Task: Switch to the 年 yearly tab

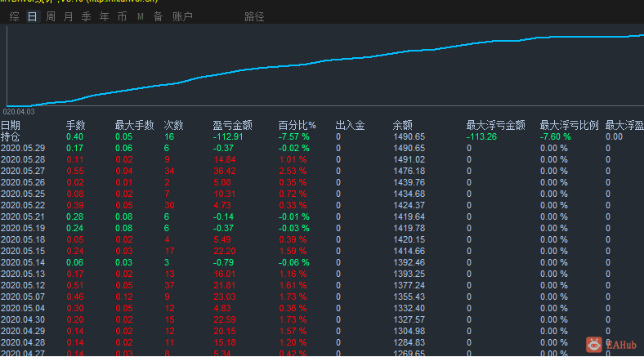Action: pyautogui.click(x=105, y=16)
